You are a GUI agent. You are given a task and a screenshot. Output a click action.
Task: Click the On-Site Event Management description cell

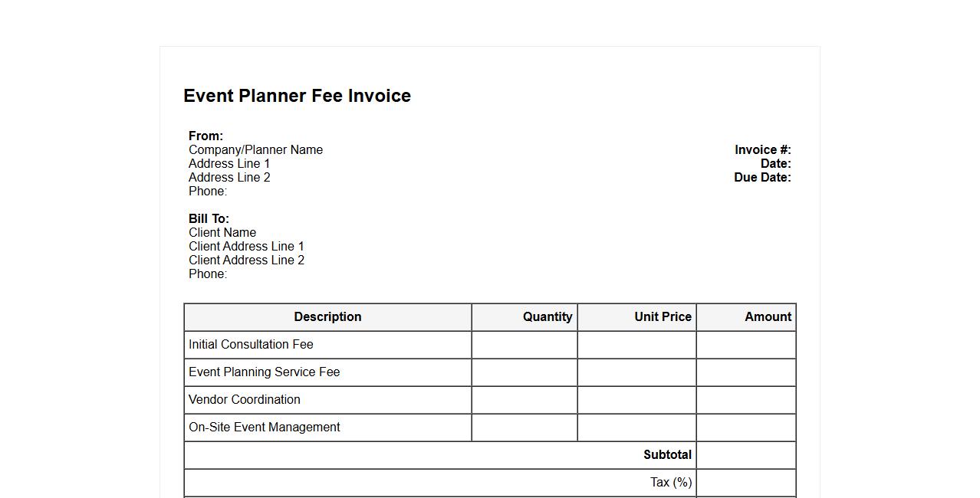(x=265, y=428)
